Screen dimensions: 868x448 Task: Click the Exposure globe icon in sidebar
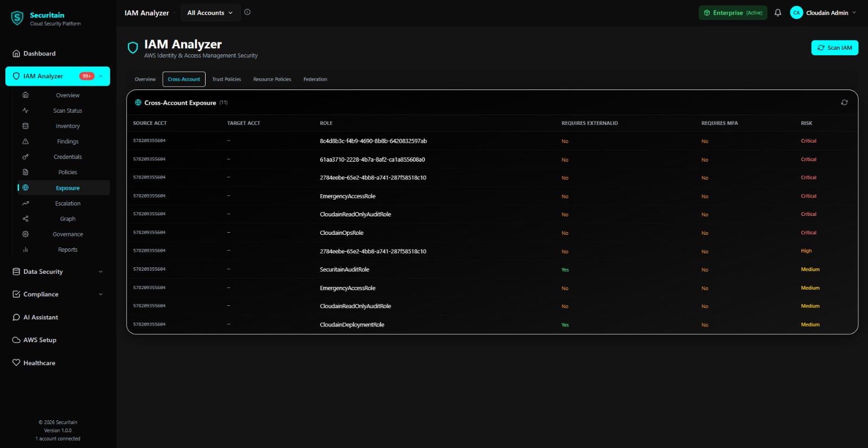25,188
